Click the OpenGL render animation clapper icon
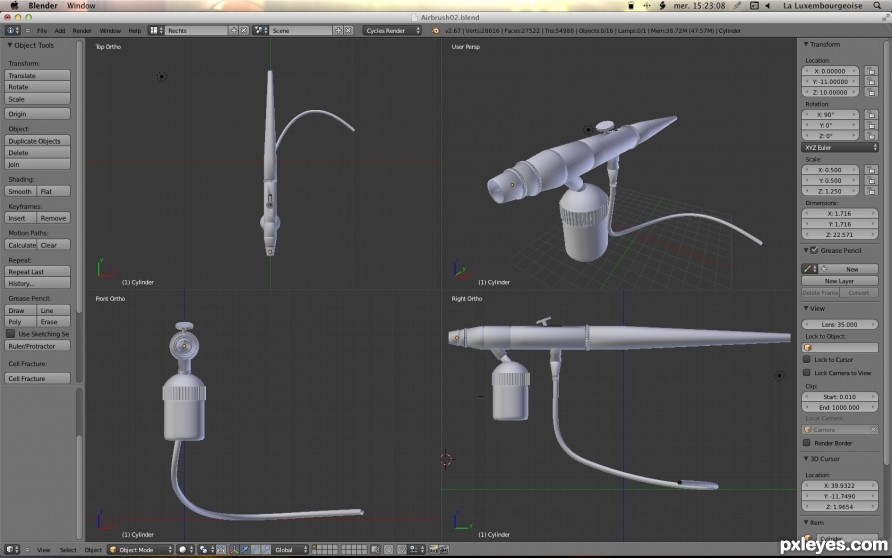 (x=444, y=549)
